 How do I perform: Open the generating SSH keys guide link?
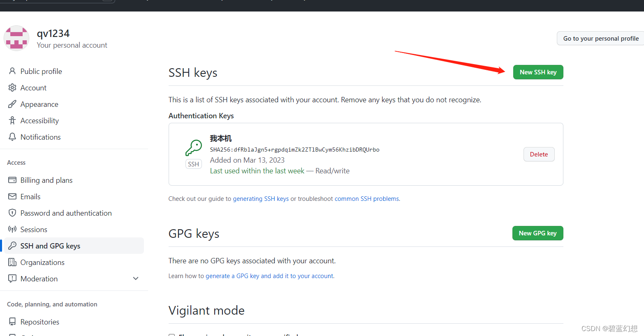[x=261, y=199]
